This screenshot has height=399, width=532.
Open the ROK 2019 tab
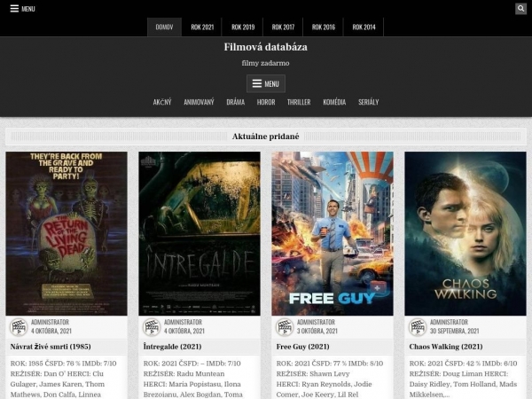(243, 27)
